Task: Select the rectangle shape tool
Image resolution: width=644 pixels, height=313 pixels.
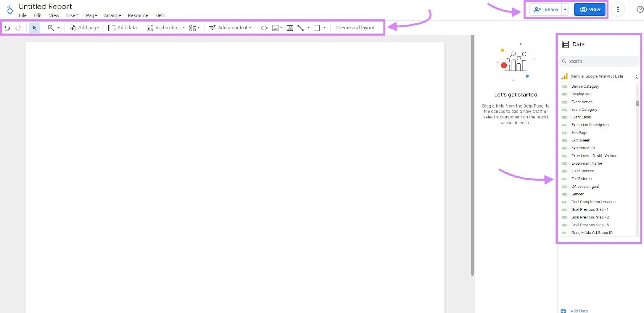Action: (317, 28)
